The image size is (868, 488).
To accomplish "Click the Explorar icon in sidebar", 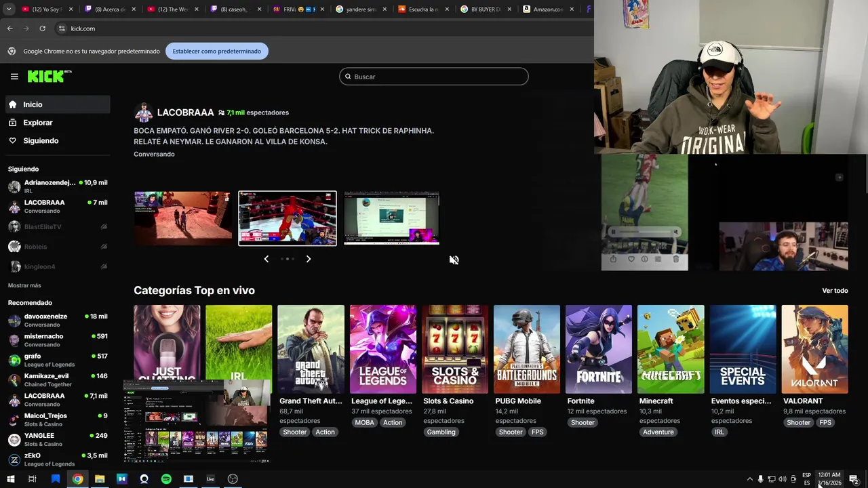I will 13,123.
